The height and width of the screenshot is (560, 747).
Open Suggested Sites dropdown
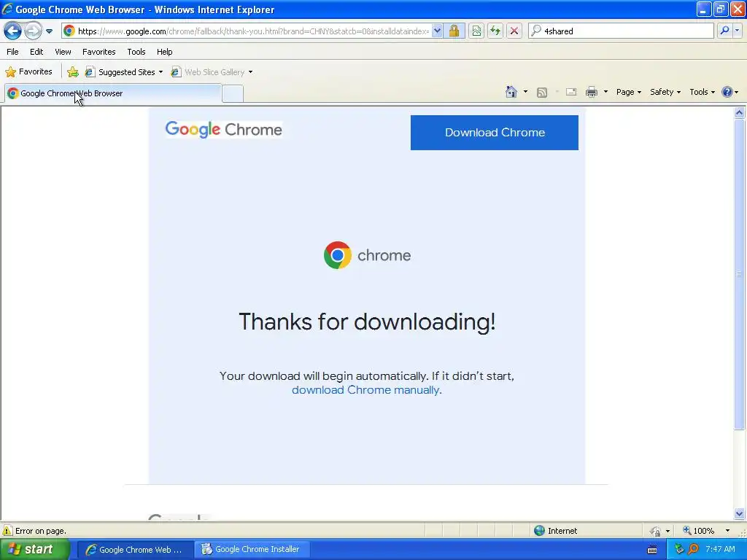(x=124, y=72)
